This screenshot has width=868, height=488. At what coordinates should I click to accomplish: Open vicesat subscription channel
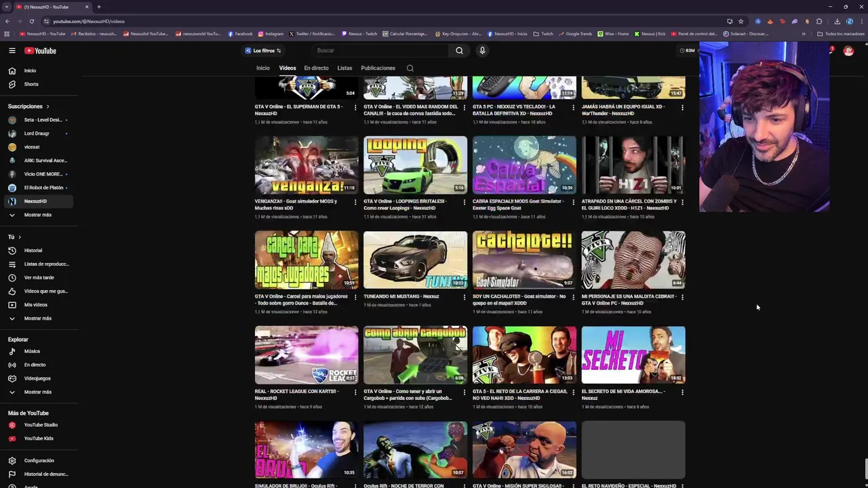point(39,147)
